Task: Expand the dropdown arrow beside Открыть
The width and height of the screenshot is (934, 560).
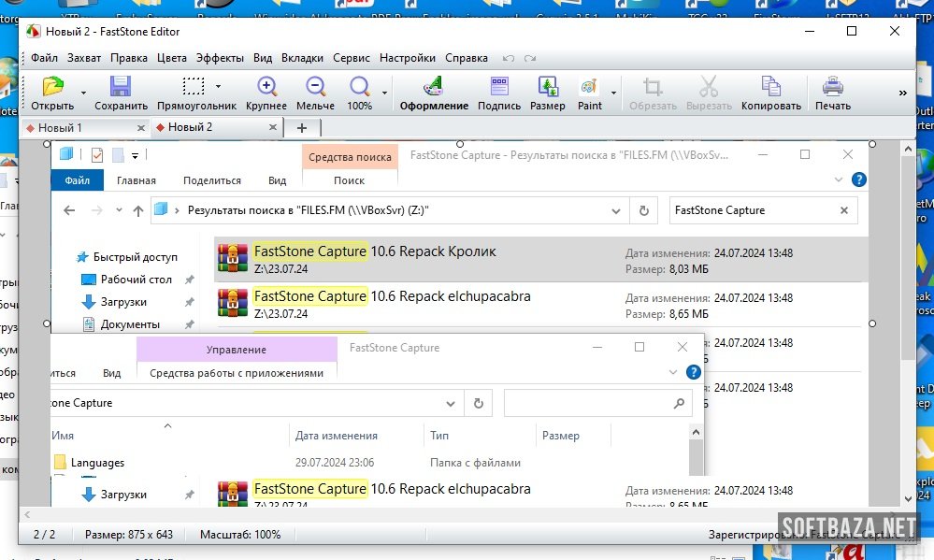Action: coord(83,93)
